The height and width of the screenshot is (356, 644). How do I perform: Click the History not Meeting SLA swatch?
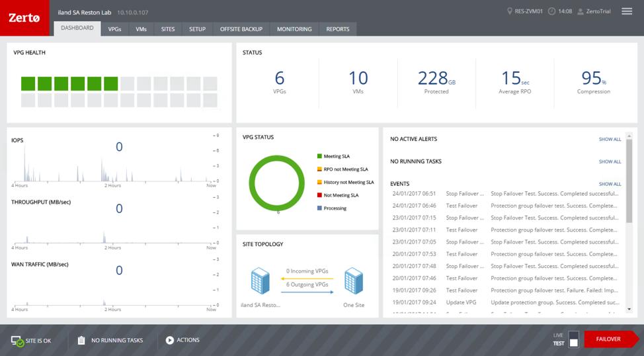tap(319, 182)
